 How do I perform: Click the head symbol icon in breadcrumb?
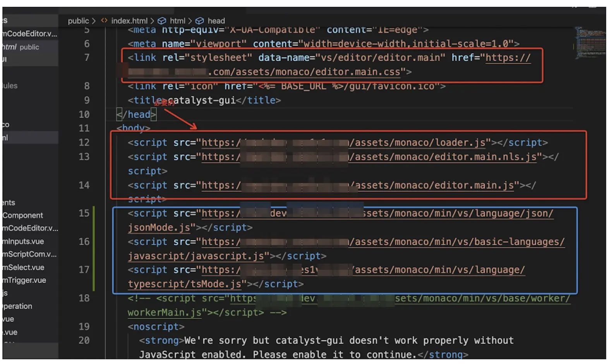click(199, 21)
